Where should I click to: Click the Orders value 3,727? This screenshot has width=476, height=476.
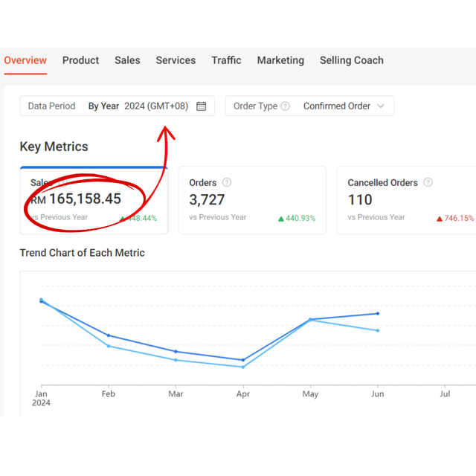pos(207,199)
